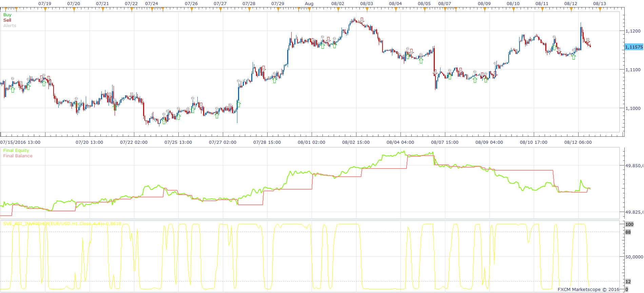Click the 08/07 15:00 time label
This screenshot has height=293, width=644.
pos(445,142)
